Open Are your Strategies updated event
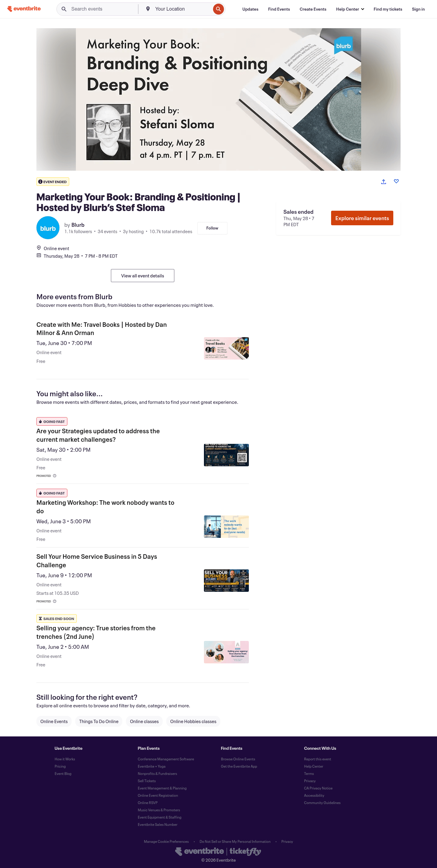437x868 pixels. coord(98,435)
